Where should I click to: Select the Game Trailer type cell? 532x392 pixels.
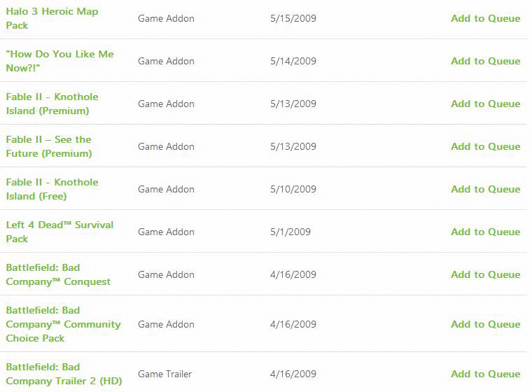(x=164, y=374)
